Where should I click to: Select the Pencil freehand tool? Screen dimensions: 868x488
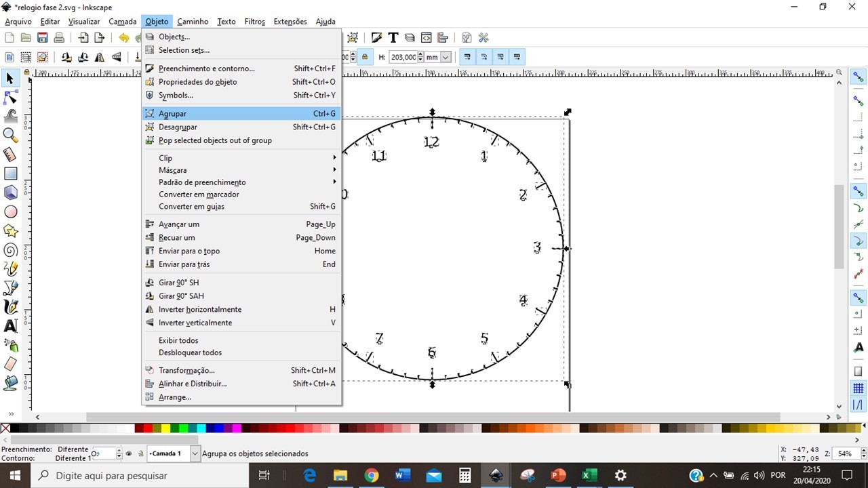click(10, 269)
